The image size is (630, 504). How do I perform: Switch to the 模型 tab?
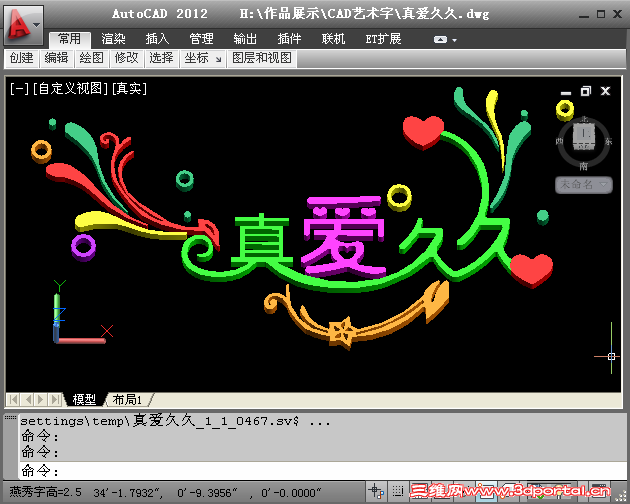click(84, 400)
